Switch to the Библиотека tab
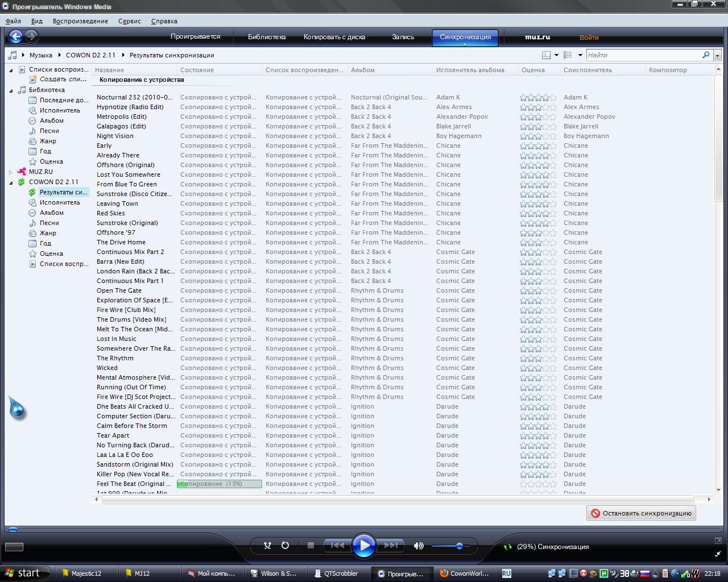 [267, 37]
